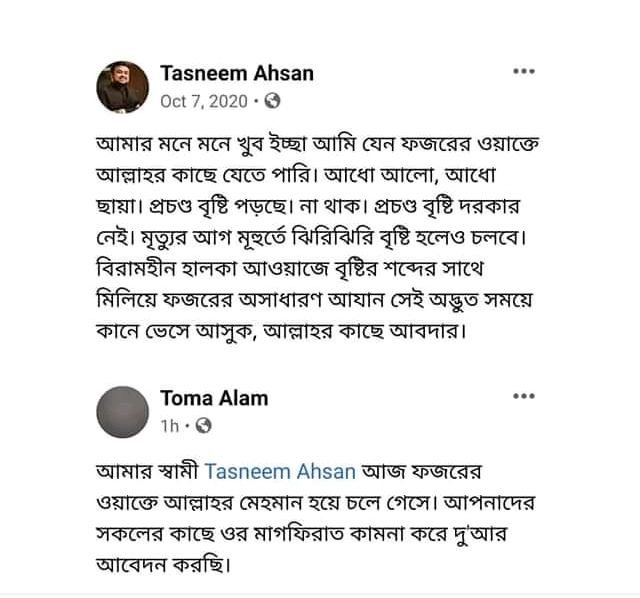
Task: Open three-dot menu on Toma Alam's post
Action: [x=524, y=398]
